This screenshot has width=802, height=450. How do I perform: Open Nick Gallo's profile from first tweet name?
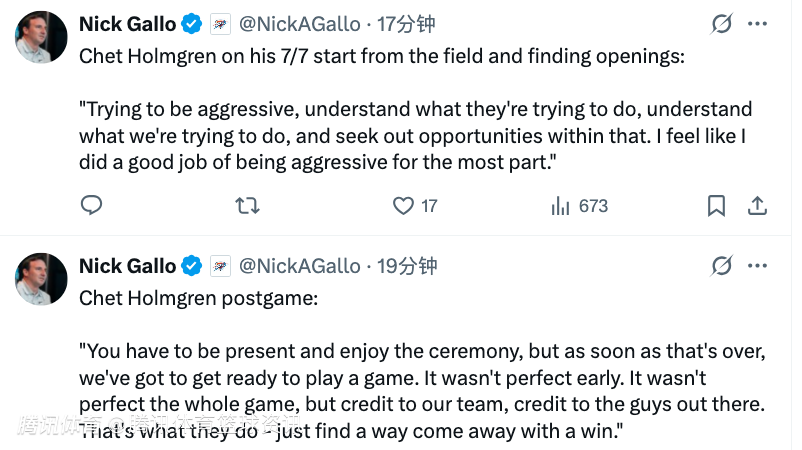click(x=127, y=23)
